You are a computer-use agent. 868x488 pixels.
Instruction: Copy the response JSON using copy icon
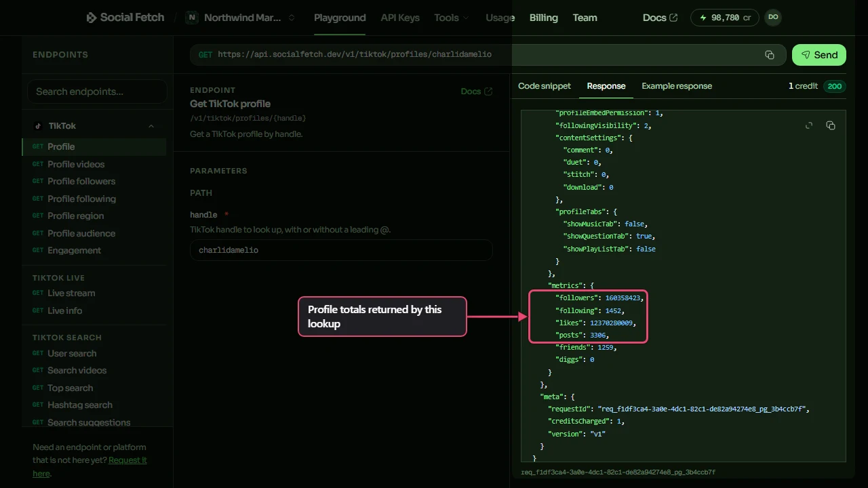[x=830, y=125]
